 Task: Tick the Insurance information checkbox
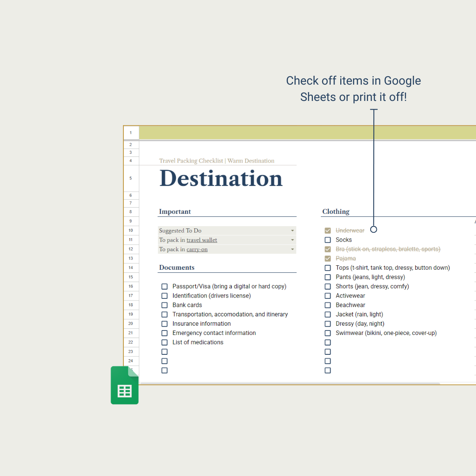tap(164, 324)
